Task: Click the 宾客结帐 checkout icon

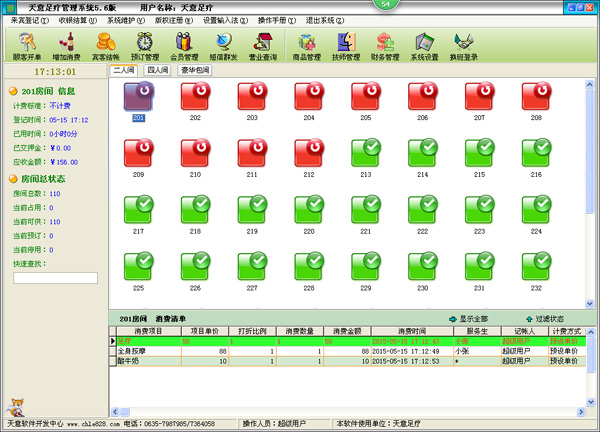Action: (105, 46)
